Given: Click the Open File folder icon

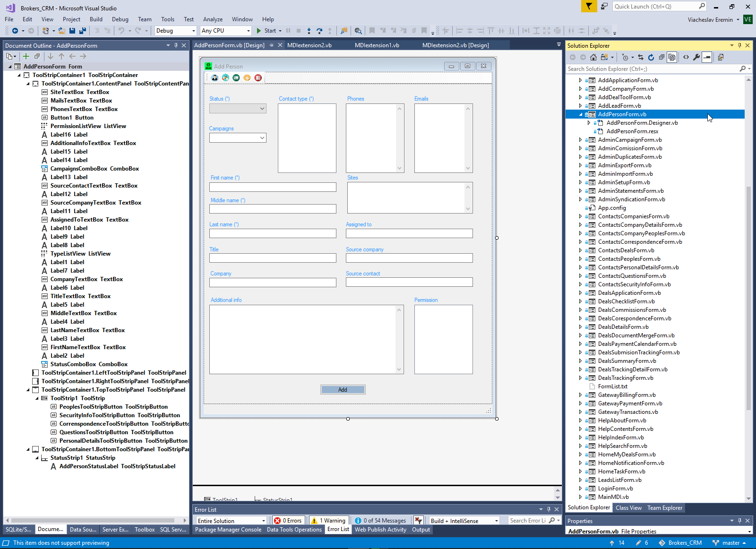Looking at the screenshot, I should coord(61,31).
